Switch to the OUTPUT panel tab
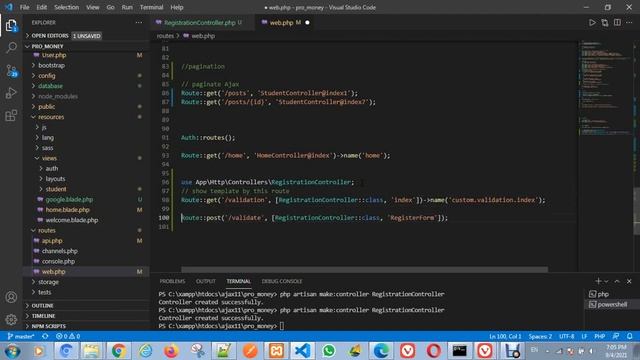The height and width of the screenshot is (360, 640). tap(206, 281)
